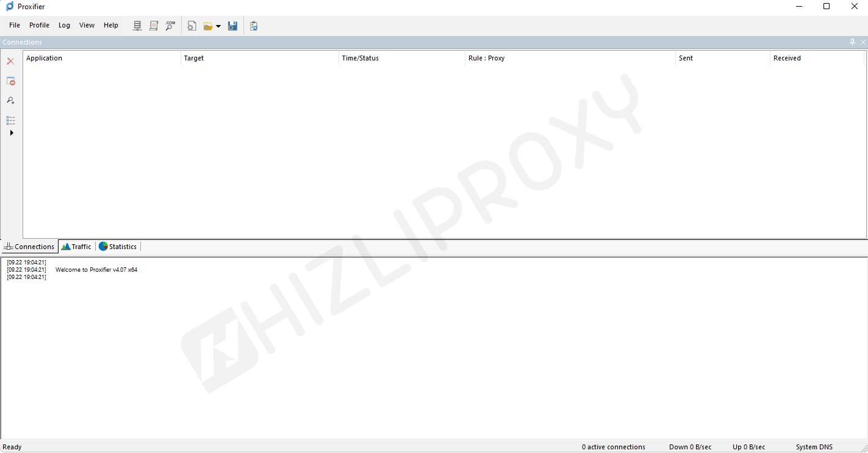Switch to the Traffic tab
The width and height of the screenshot is (868, 453).
coord(76,247)
